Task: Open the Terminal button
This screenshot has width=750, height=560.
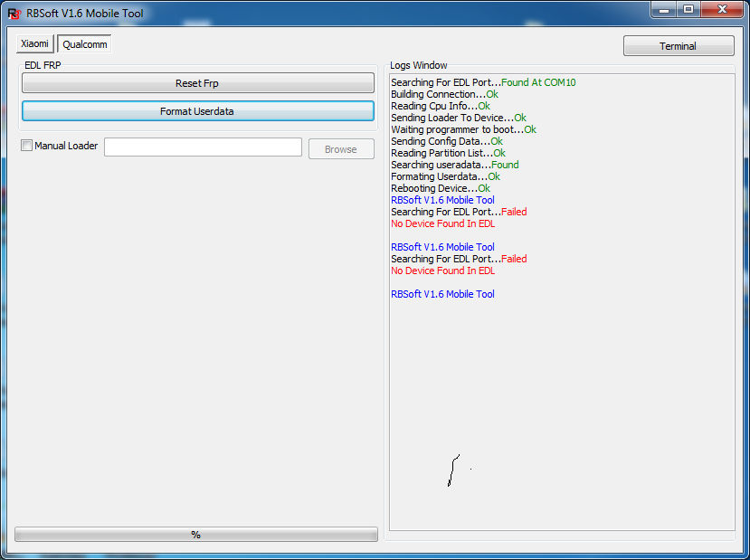Action: tap(679, 46)
